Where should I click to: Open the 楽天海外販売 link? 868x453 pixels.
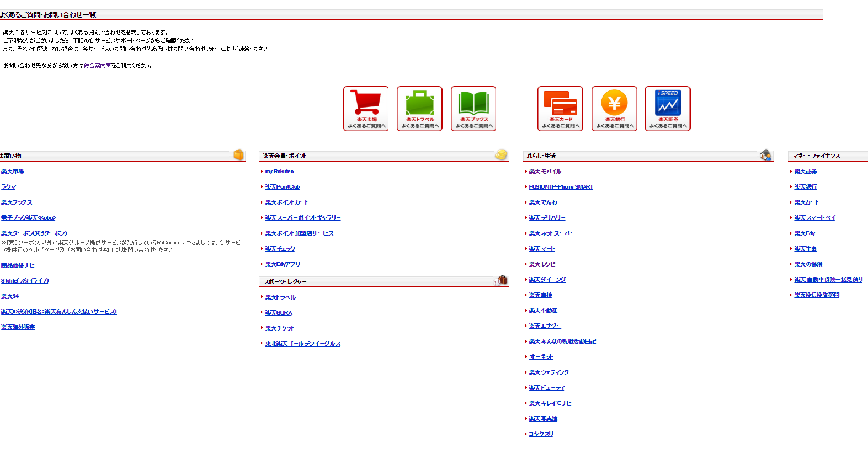coord(18,327)
